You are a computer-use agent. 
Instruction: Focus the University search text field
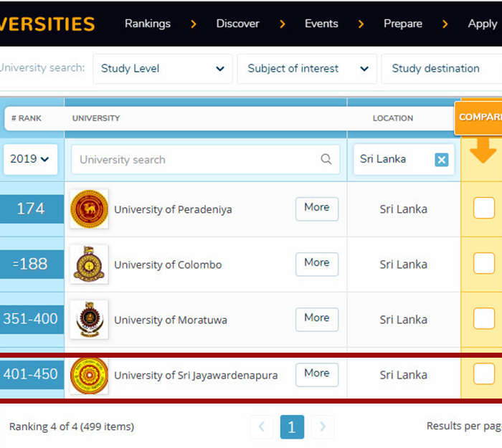coord(197,159)
